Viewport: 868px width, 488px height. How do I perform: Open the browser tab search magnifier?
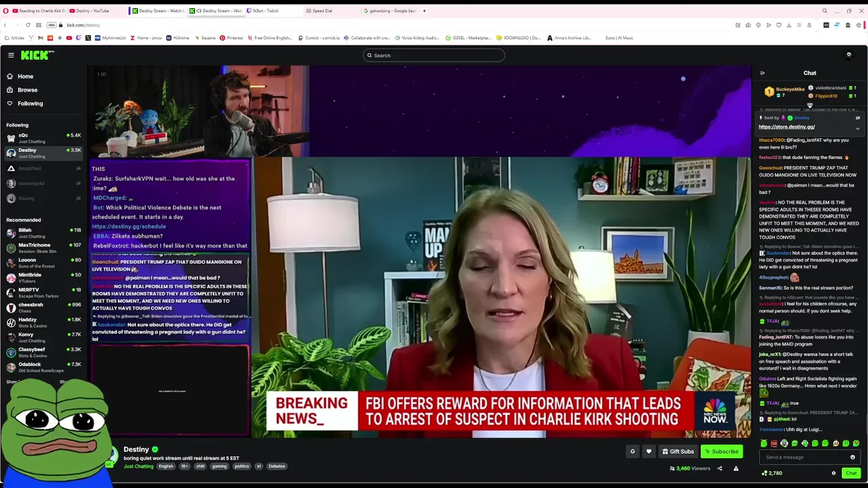pos(825,11)
